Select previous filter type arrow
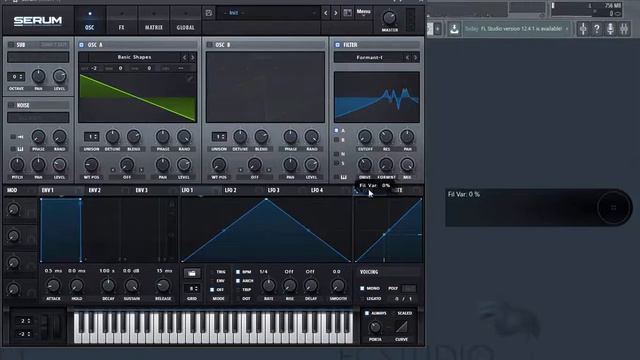This screenshot has height=360, width=640. 407,58
